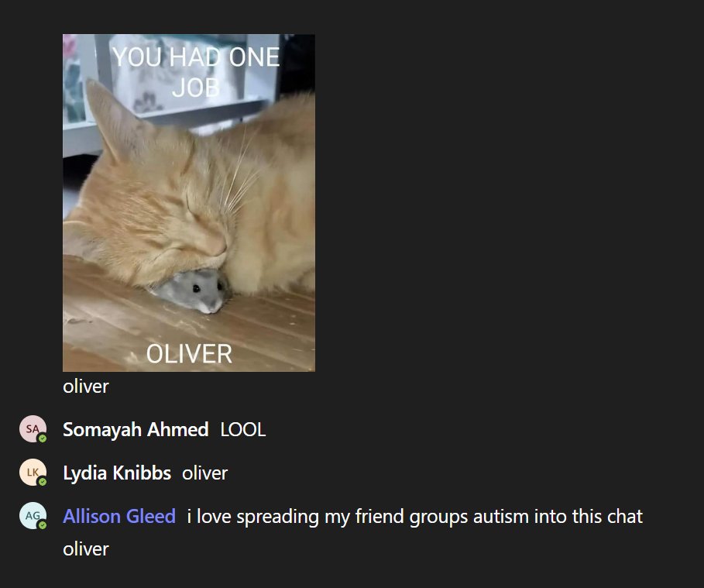Screen dimensions: 704x588
Task: Click the OLIVER text inside the image
Action: tap(189, 354)
